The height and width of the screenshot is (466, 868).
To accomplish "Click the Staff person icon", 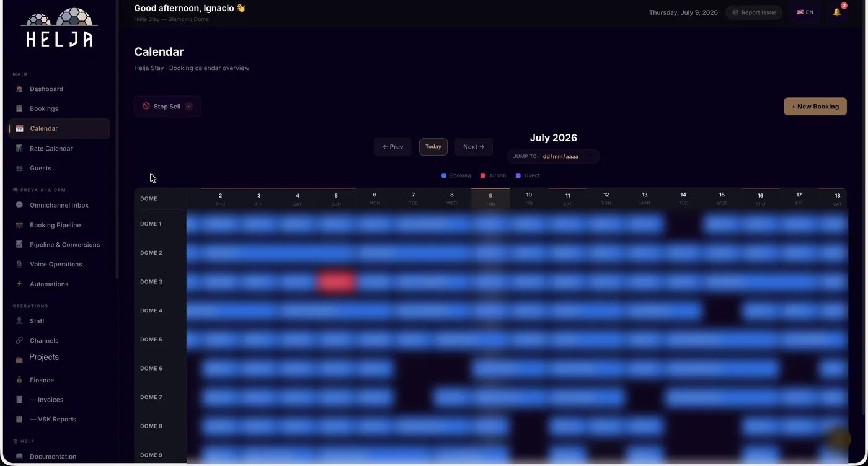I will (x=19, y=321).
